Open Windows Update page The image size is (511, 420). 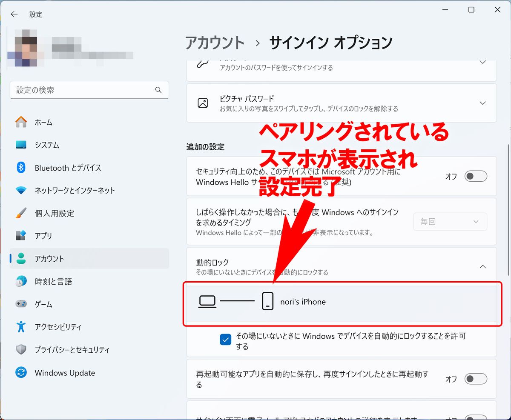[x=89, y=373]
